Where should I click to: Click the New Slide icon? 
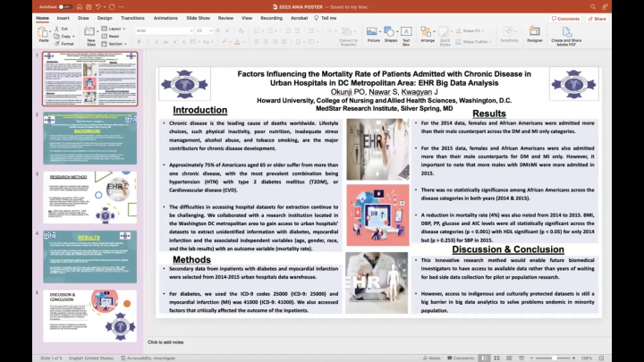click(x=89, y=32)
